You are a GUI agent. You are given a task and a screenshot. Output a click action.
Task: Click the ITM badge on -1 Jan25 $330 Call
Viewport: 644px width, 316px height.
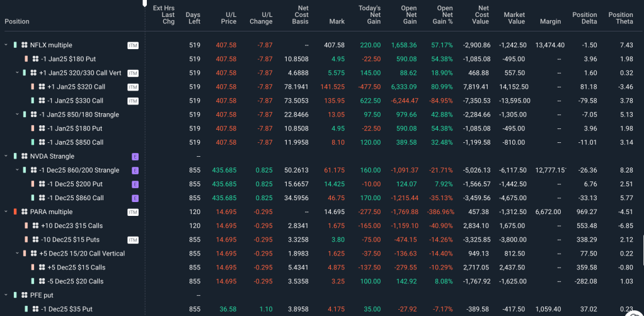133,101
